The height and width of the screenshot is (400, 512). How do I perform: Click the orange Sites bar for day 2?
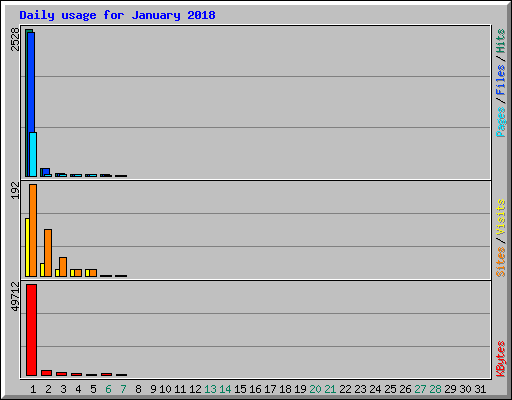click(48, 253)
